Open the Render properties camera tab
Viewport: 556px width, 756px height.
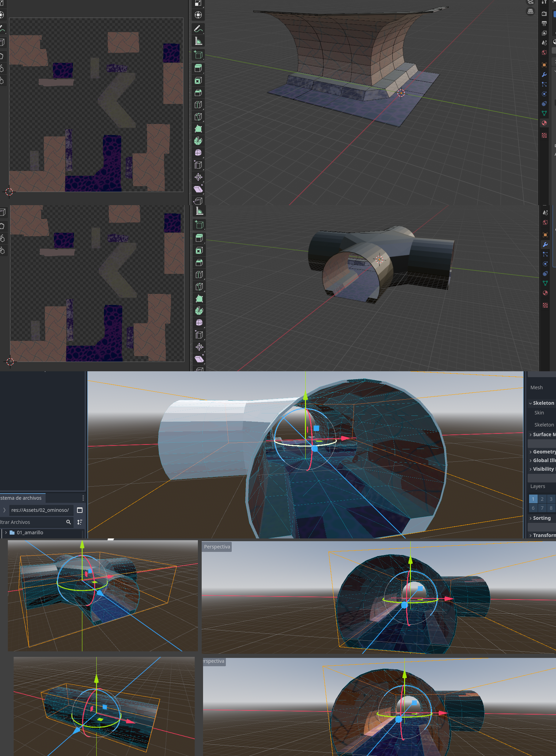(x=544, y=14)
